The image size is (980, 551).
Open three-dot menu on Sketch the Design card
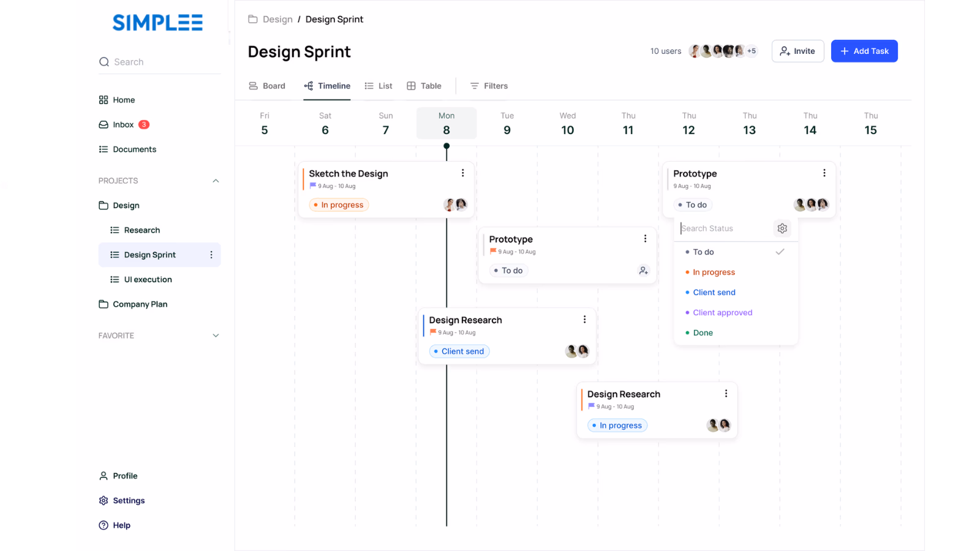coord(462,173)
